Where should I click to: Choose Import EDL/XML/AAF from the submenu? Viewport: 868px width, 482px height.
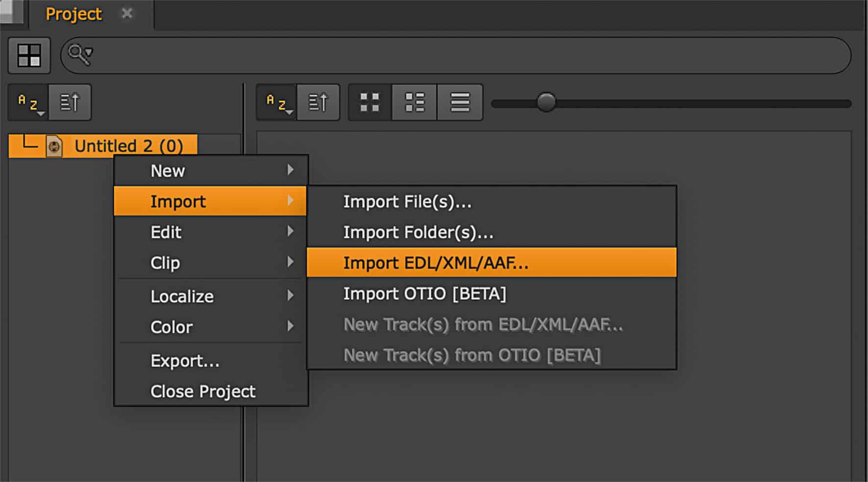coord(436,263)
